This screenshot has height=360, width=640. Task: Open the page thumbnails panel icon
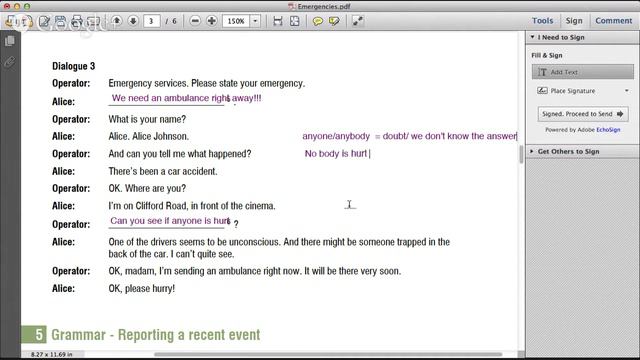click(10, 41)
